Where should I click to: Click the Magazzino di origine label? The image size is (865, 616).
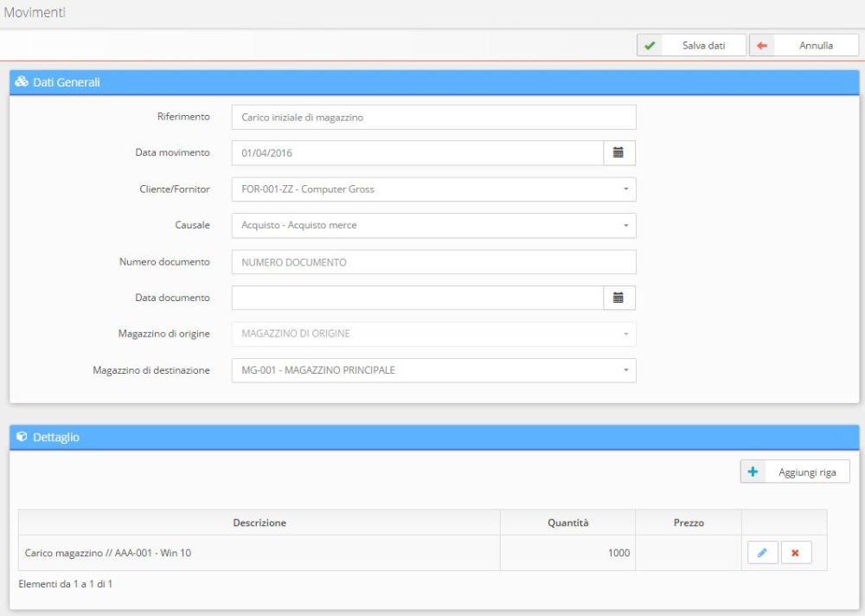point(163,333)
